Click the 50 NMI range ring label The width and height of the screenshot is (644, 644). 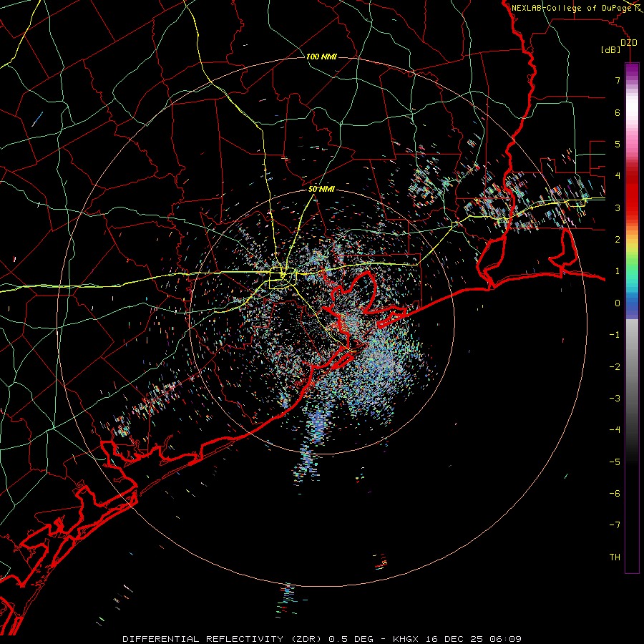[321, 189]
